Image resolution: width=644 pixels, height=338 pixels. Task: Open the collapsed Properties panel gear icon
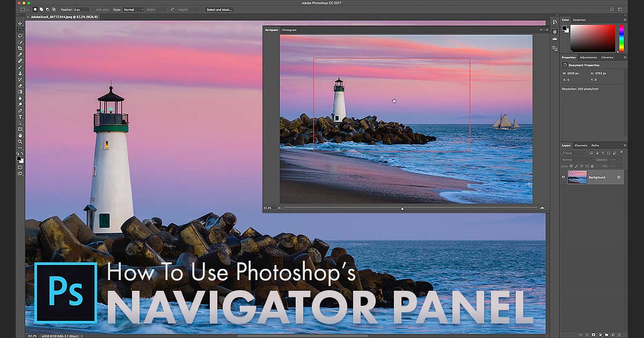555,32
